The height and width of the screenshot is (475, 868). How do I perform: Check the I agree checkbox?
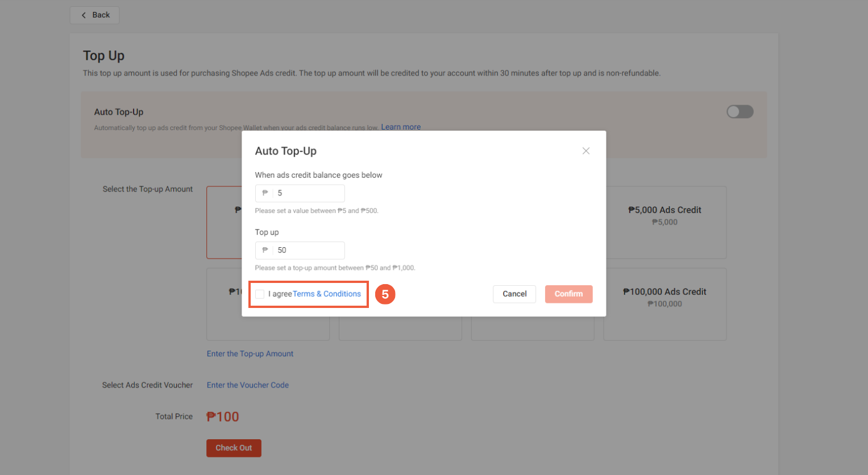260,294
